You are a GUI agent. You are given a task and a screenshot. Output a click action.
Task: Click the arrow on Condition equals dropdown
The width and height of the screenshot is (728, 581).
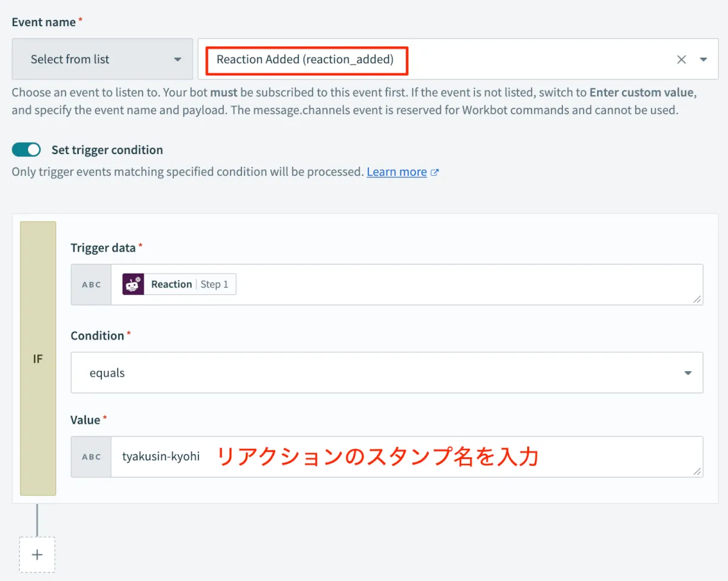pyautogui.click(x=688, y=373)
